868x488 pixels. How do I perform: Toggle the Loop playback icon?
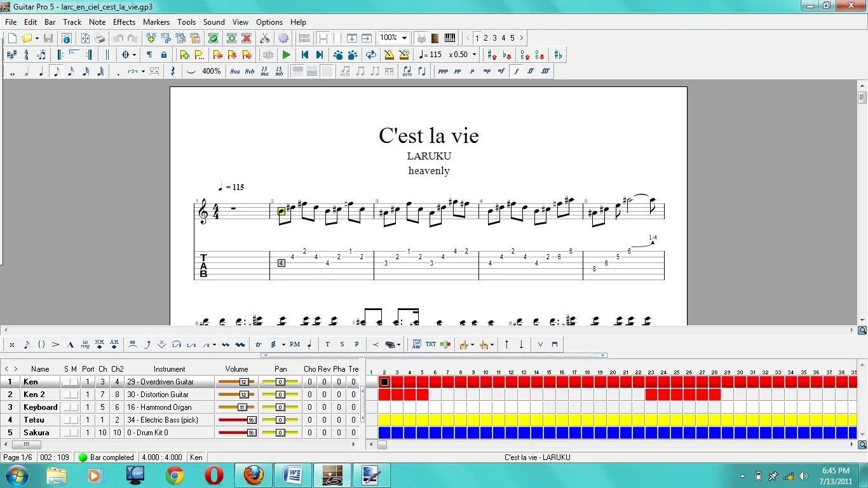tap(370, 55)
